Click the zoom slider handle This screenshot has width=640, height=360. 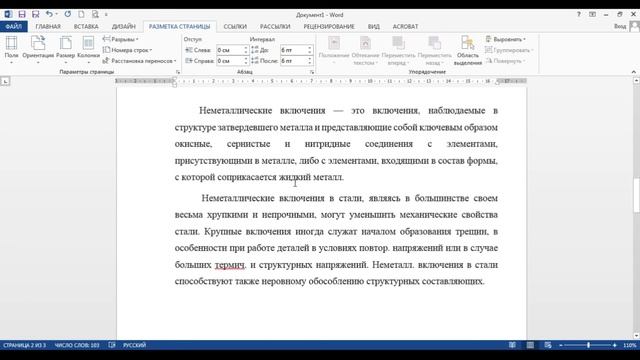click(x=589, y=345)
